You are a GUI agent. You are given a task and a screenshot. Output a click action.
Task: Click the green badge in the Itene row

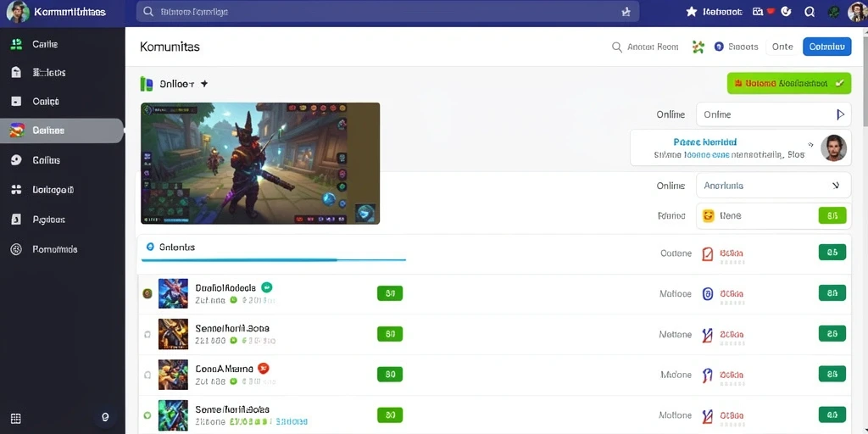click(x=832, y=215)
